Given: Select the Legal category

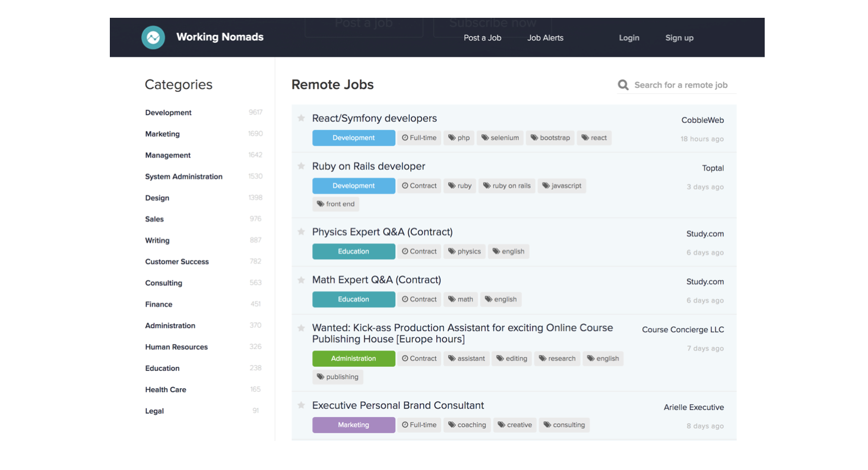Looking at the screenshot, I should point(154,411).
